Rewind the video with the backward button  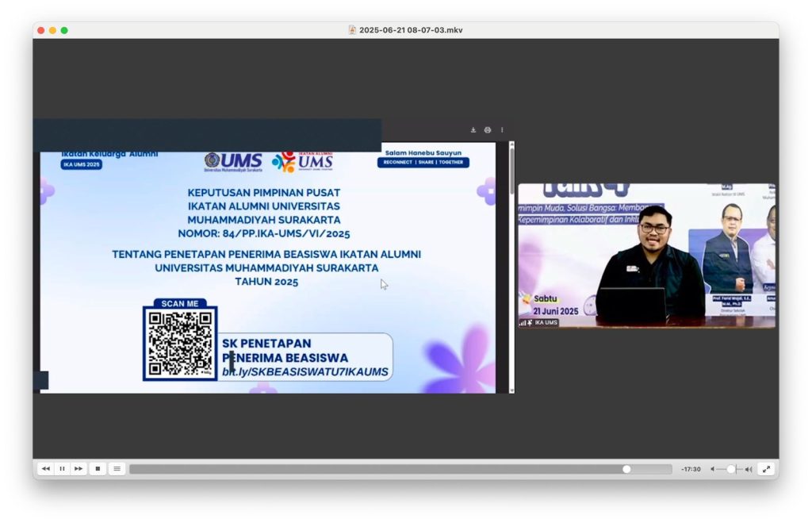[x=45, y=468]
